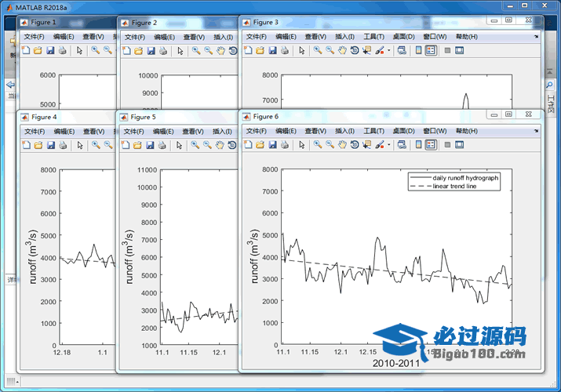Click the '2010-2011' x-axis label
Screen dimensions: 561x392
tap(396, 364)
